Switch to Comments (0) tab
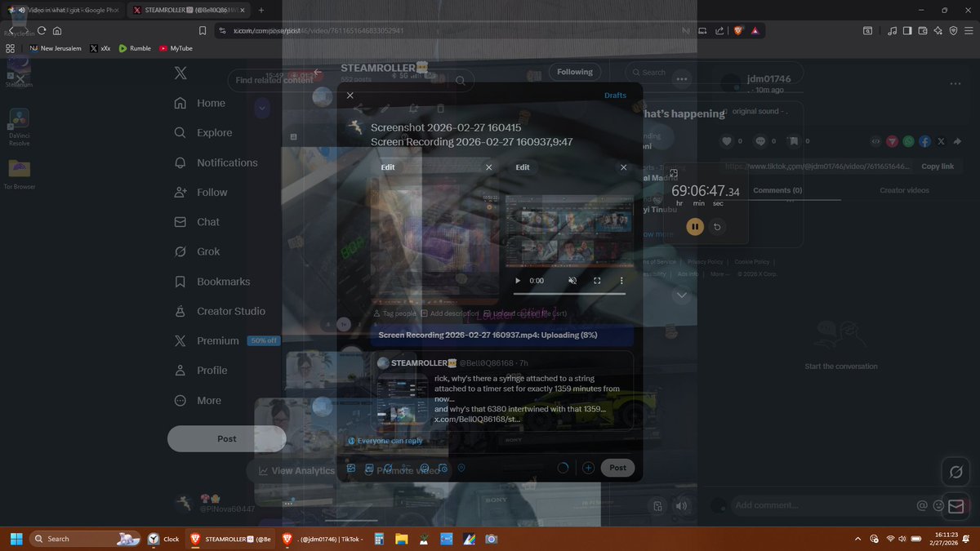Screen dimensions: 980x551 click(777, 190)
